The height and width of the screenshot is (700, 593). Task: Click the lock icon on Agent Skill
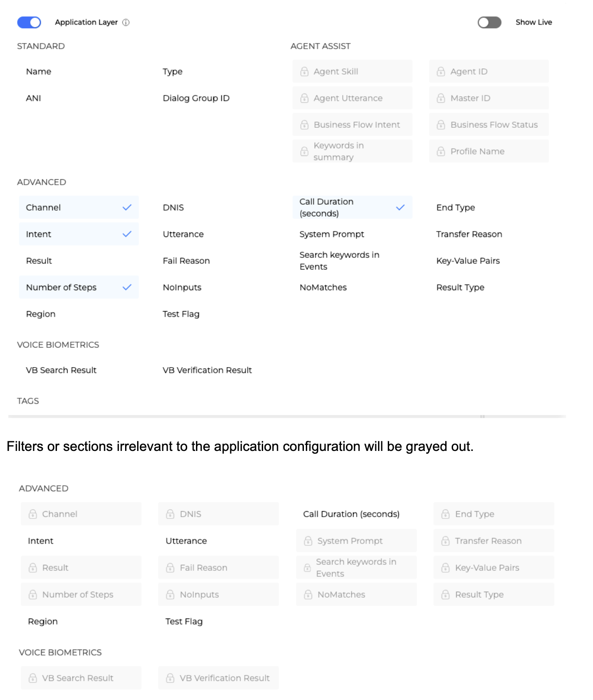pyautogui.click(x=304, y=72)
